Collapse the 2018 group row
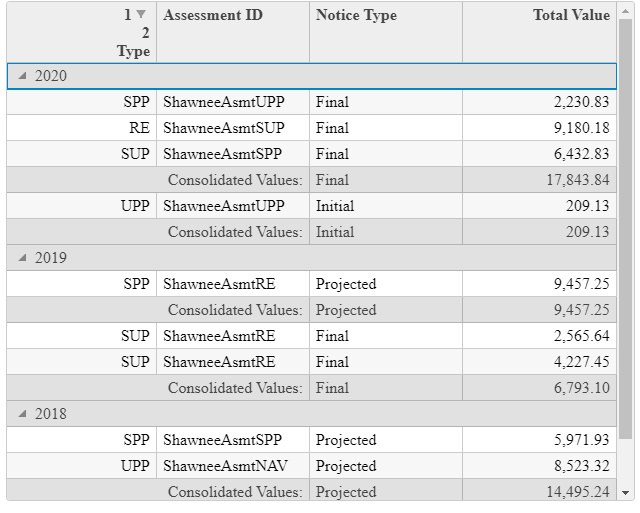 (23, 414)
